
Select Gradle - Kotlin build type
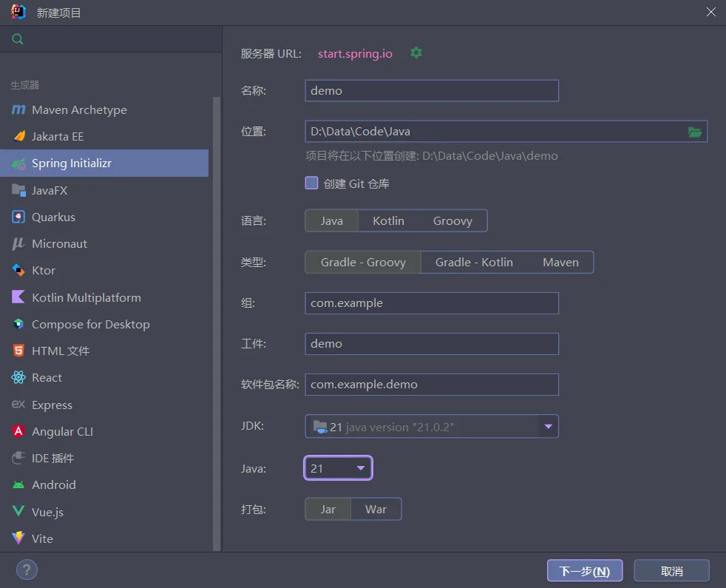coord(474,263)
